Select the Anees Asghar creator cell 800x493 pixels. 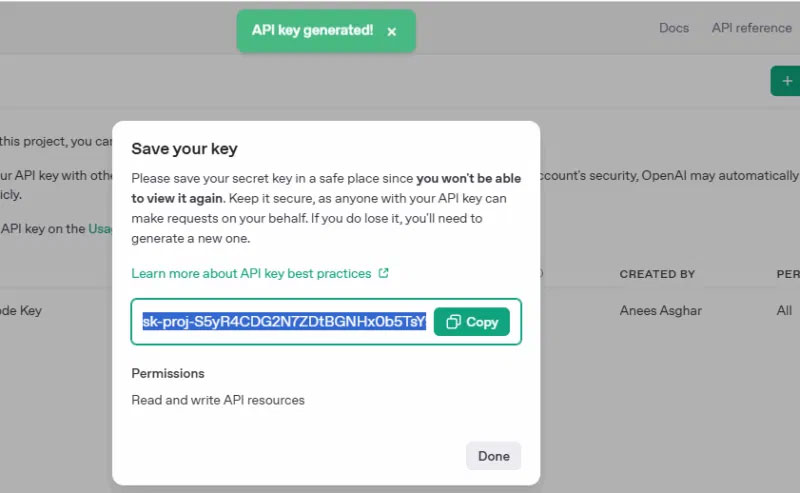pos(661,311)
